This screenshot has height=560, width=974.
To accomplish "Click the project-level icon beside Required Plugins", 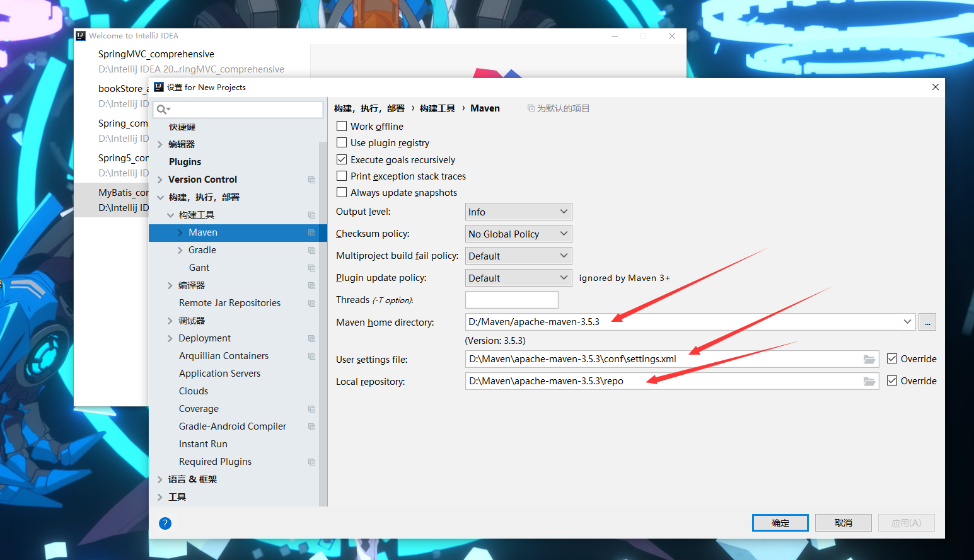I will click(x=311, y=462).
